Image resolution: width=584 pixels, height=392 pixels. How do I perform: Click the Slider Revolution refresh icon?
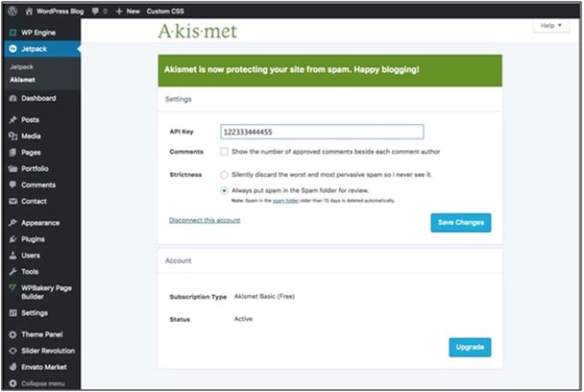pyautogui.click(x=13, y=351)
